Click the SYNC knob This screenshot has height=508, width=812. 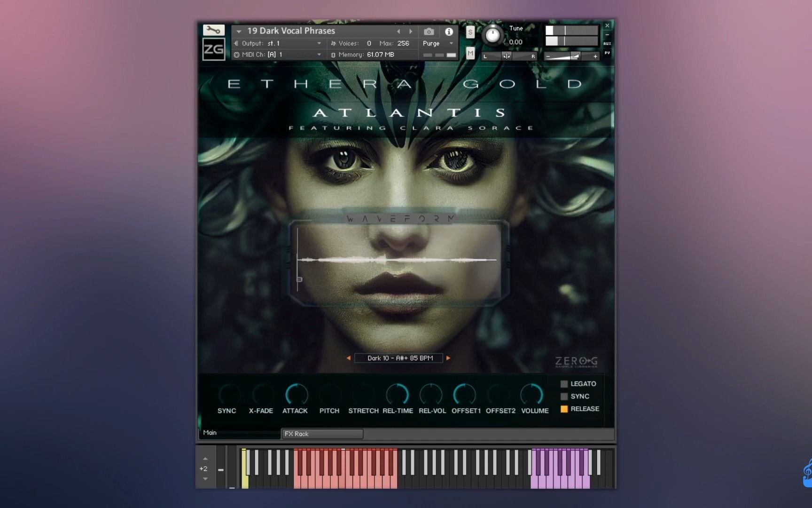(229, 395)
